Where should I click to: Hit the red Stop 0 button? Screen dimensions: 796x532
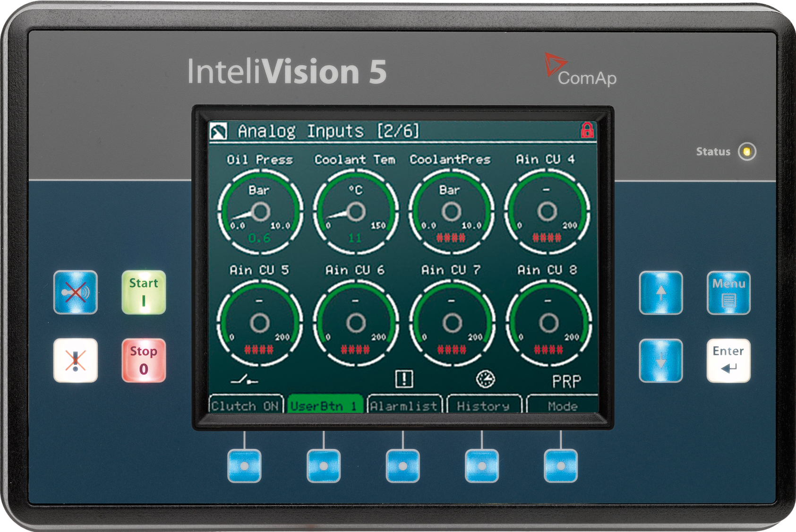coord(144,360)
